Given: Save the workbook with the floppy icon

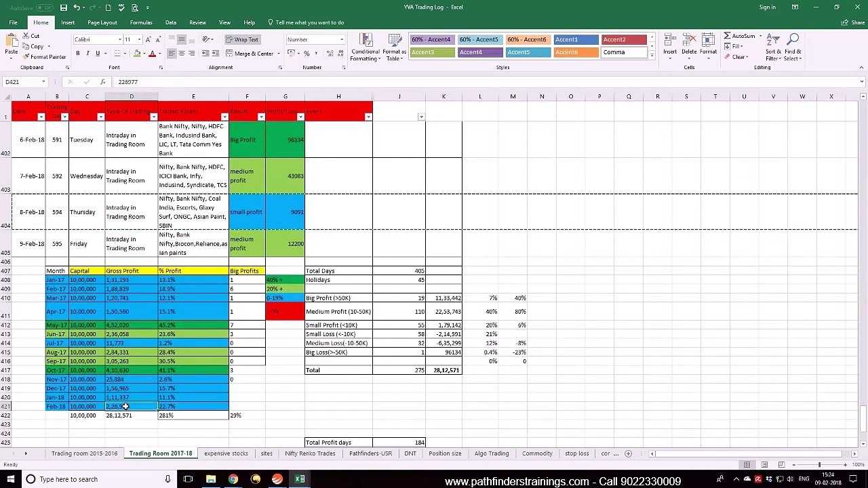Looking at the screenshot, I should point(63,7).
